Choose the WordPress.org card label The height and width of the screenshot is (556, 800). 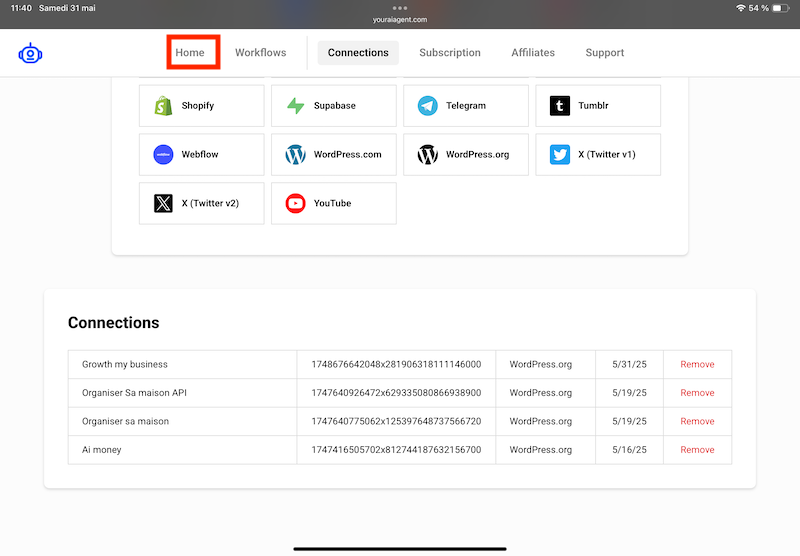[478, 155]
